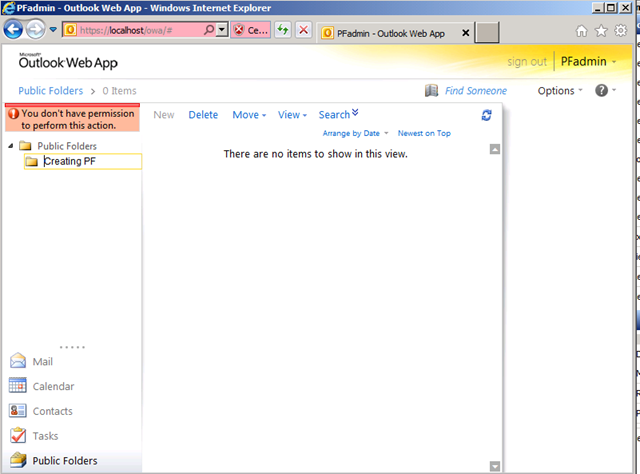Expand the address bar autocomplete dropdown
Viewport: 640px width, 474px height.
pos(222,30)
